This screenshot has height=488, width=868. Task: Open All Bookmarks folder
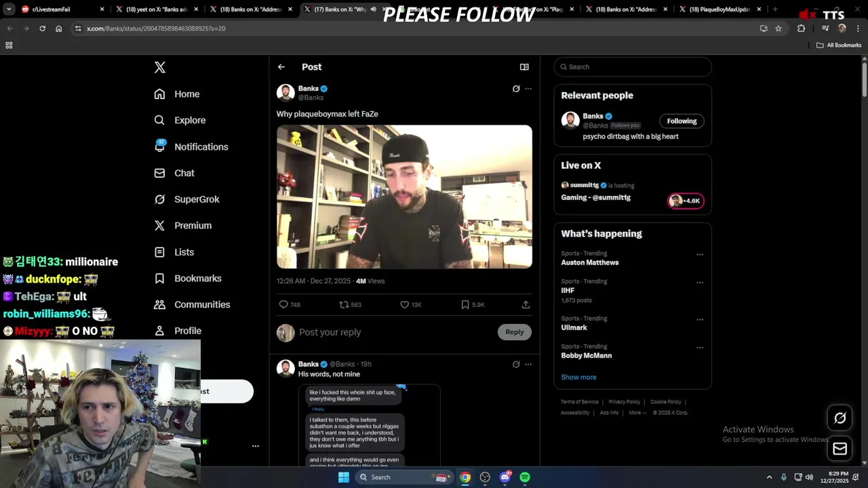pos(839,45)
